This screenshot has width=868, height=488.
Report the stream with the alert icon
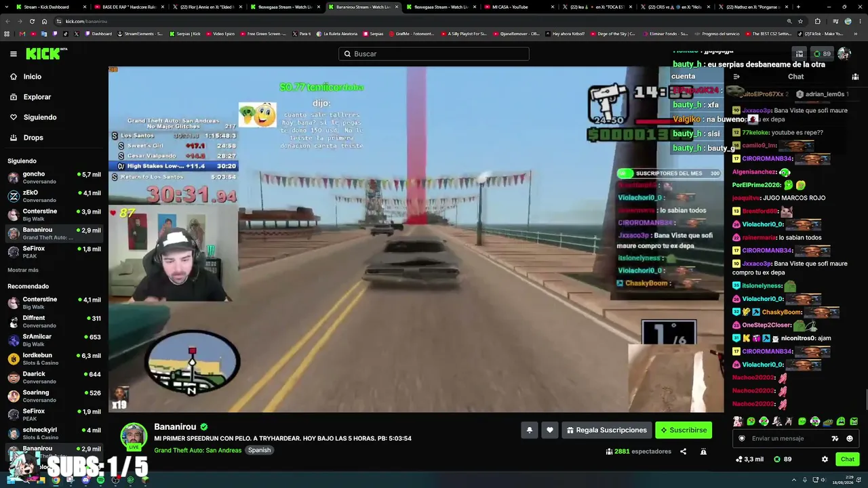(703, 451)
